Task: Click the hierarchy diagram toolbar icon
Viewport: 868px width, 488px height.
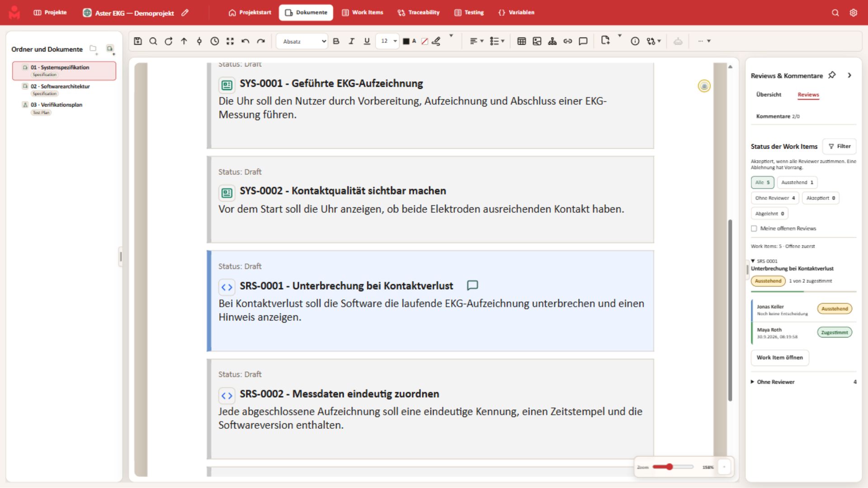Action: click(552, 41)
